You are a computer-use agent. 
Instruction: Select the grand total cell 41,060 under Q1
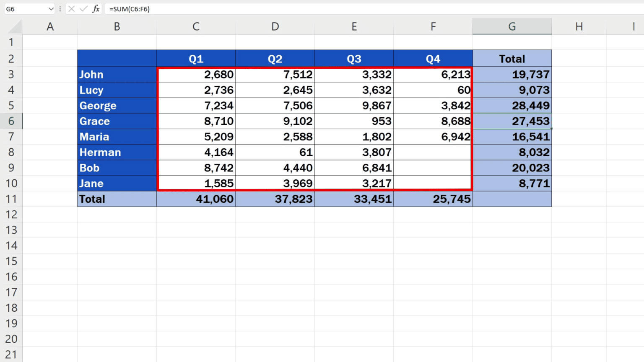coord(196,199)
